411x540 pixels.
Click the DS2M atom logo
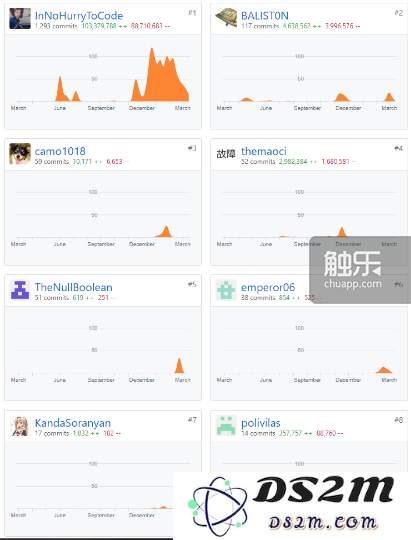(x=218, y=506)
